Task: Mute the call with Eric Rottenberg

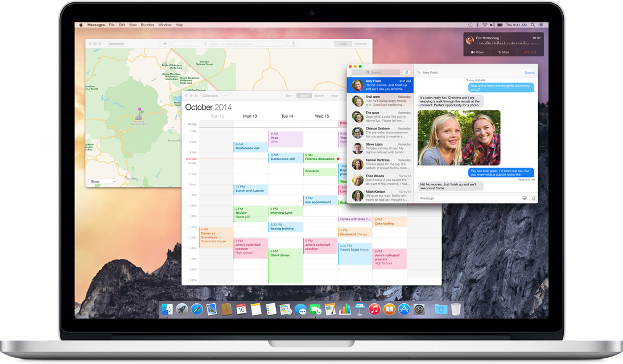Action: 504,52
